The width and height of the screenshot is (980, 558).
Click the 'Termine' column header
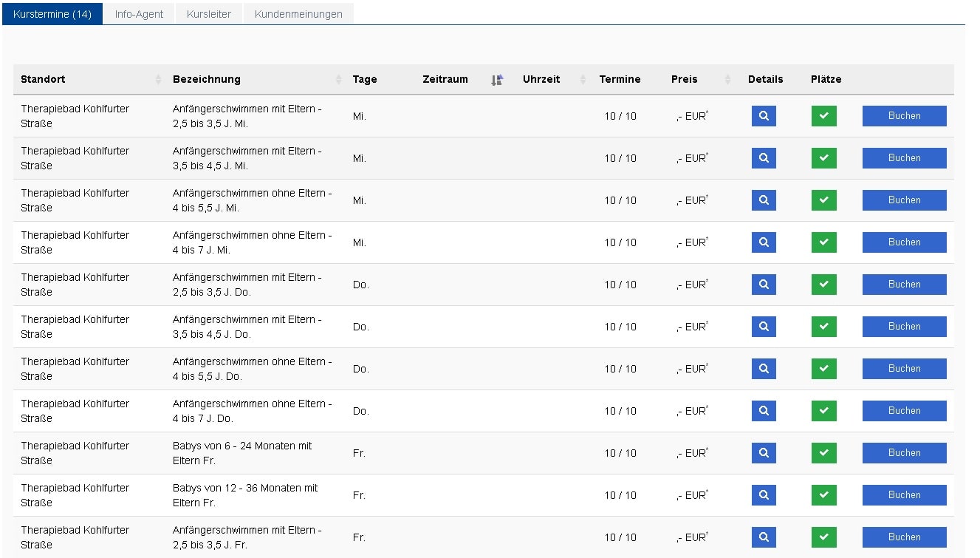pos(620,80)
